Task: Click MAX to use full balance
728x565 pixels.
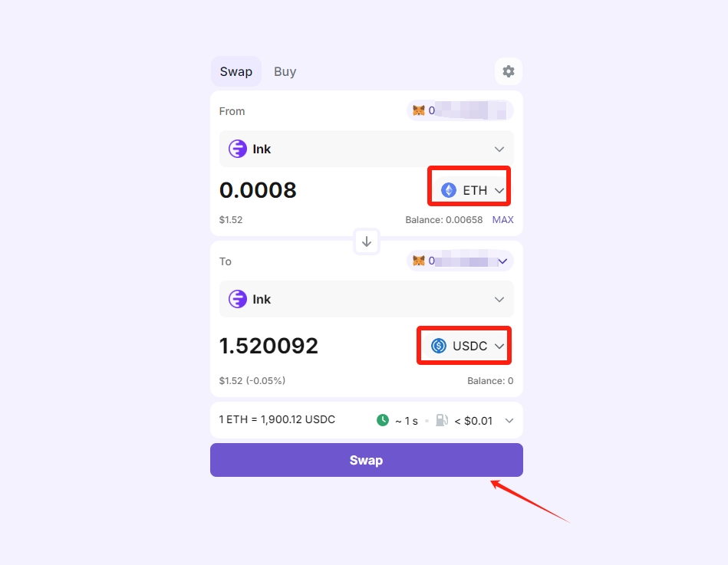Action: point(502,220)
